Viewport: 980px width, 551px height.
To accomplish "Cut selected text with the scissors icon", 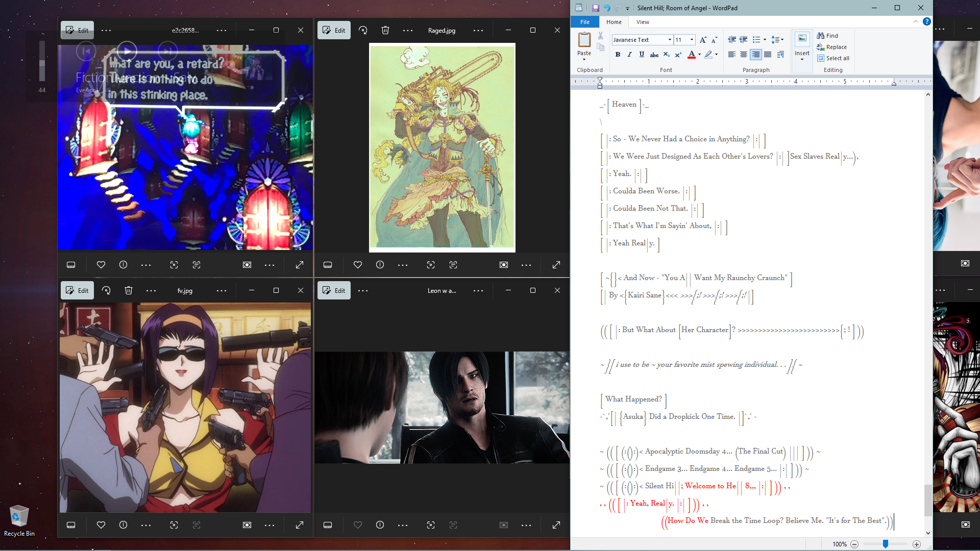I will [601, 36].
